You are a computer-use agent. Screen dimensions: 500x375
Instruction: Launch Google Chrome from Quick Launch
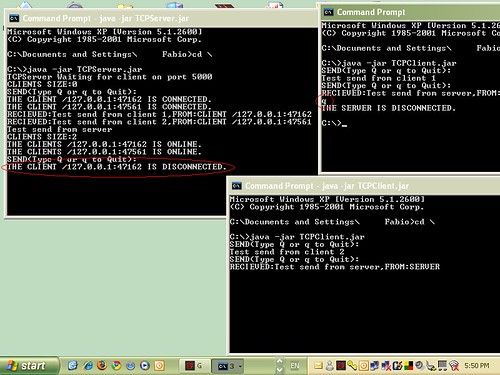coord(116,366)
